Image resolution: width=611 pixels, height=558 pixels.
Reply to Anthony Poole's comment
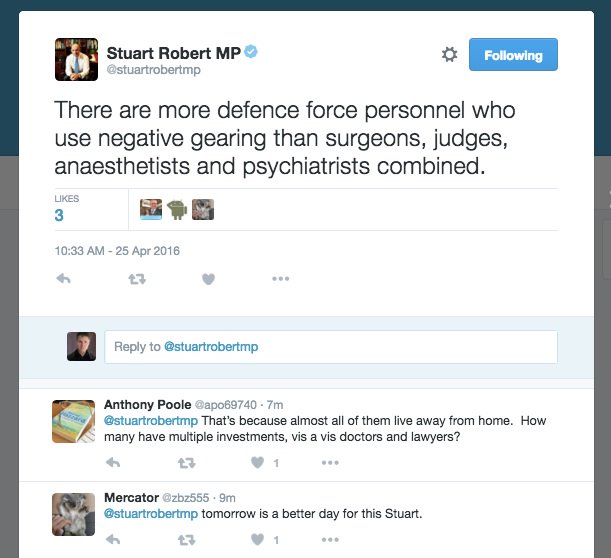click(x=113, y=463)
